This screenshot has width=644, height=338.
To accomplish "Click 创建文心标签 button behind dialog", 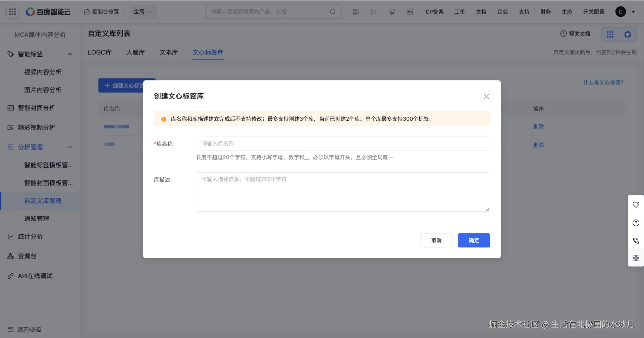I will [x=121, y=86].
